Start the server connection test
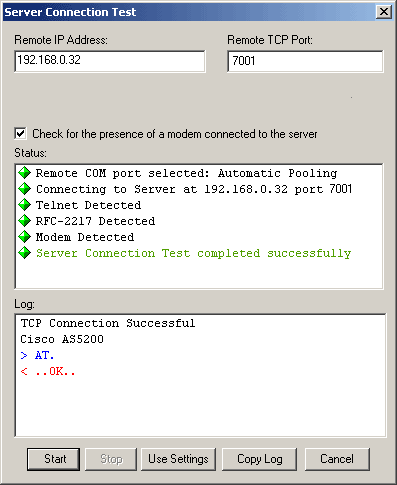This screenshot has width=397, height=485. tap(53, 459)
